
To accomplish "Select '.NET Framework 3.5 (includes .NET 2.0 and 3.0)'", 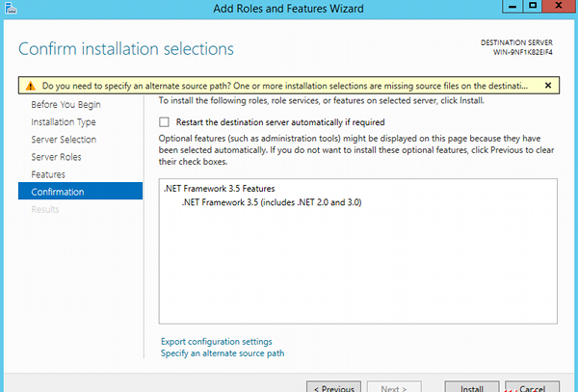I will coord(272,202).
